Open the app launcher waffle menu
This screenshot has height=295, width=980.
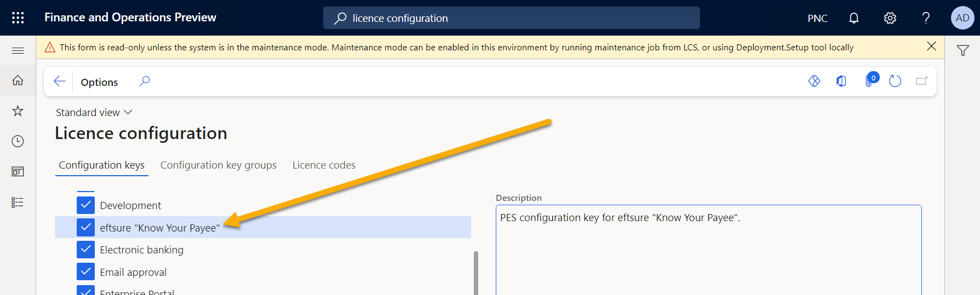pyautogui.click(x=18, y=18)
